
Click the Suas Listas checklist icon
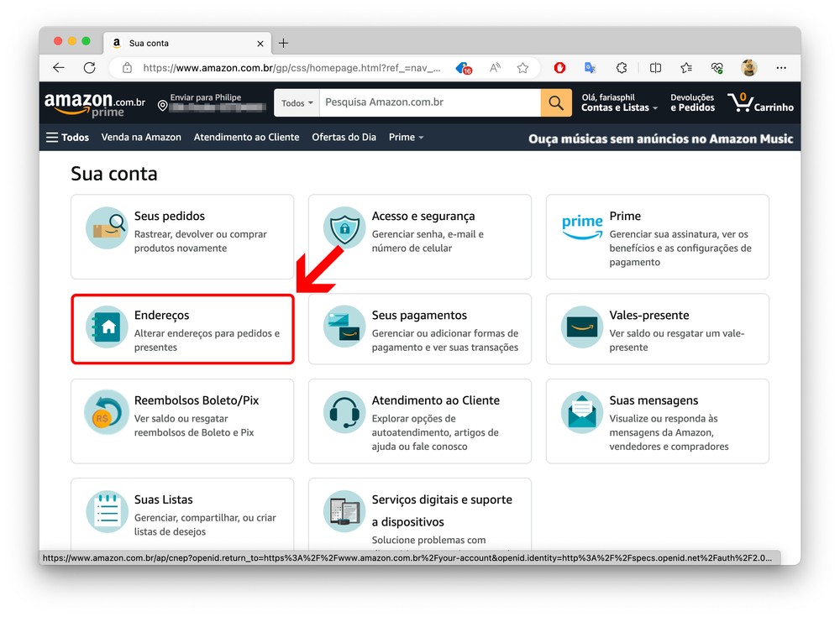point(108,511)
